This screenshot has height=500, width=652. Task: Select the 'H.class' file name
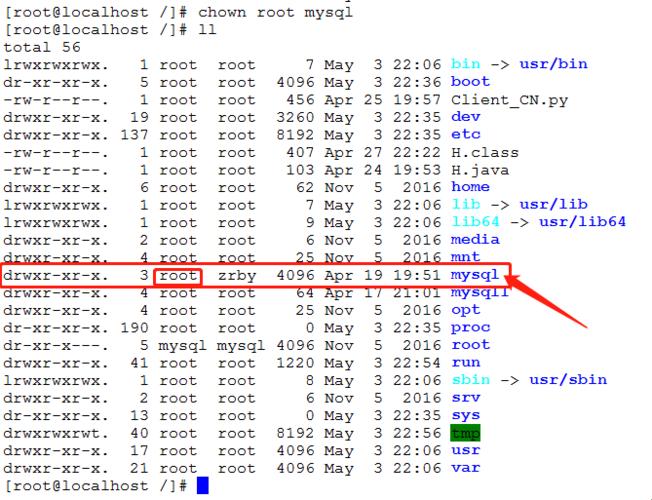(x=485, y=152)
